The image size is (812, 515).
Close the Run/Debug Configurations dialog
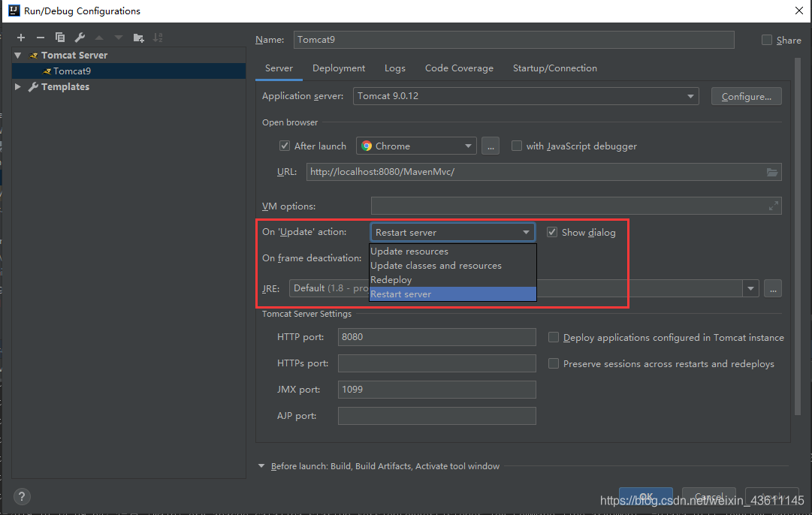coord(798,11)
